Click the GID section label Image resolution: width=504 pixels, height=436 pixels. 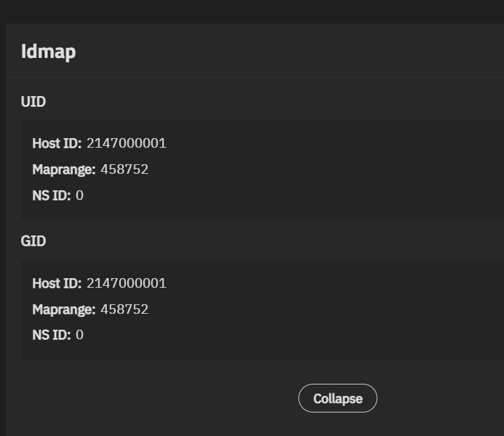coord(33,241)
